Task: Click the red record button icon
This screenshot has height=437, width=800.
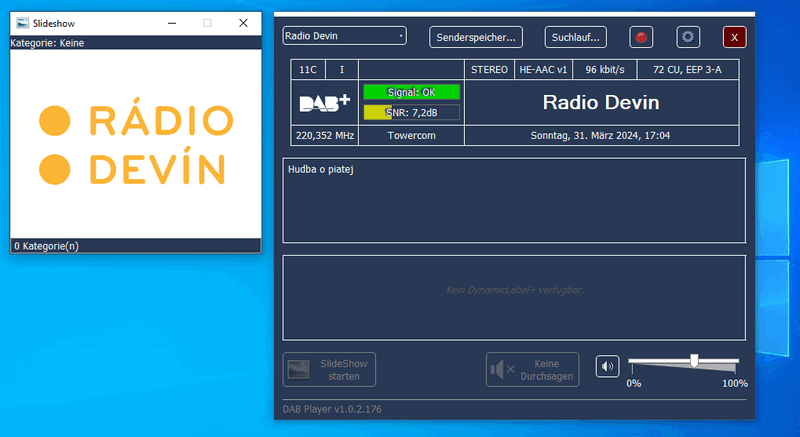Action: (x=641, y=37)
